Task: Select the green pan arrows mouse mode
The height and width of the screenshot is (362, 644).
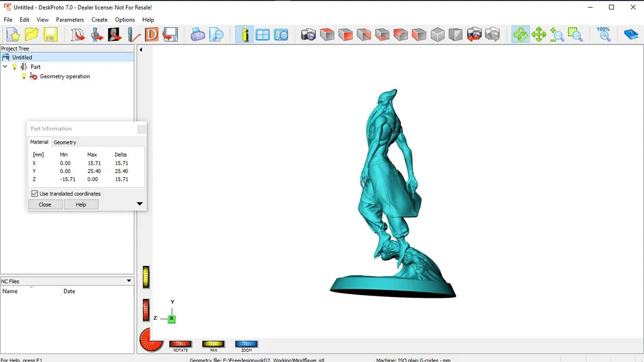Action: [538, 35]
